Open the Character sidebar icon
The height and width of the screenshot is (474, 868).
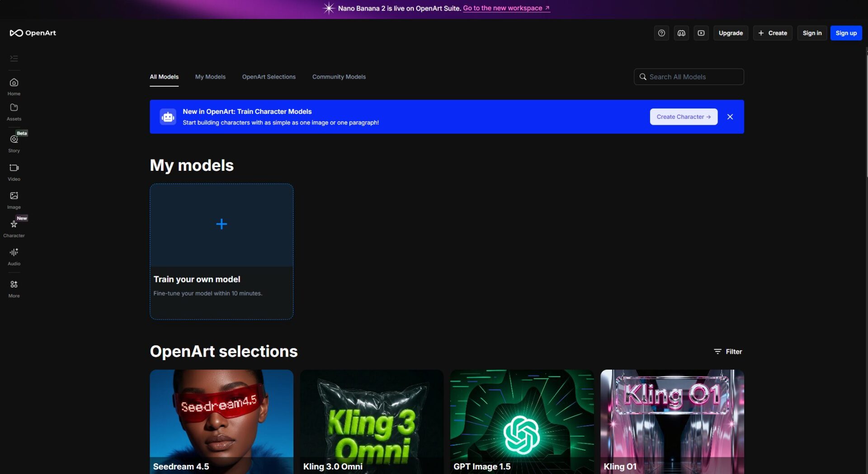tap(14, 225)
